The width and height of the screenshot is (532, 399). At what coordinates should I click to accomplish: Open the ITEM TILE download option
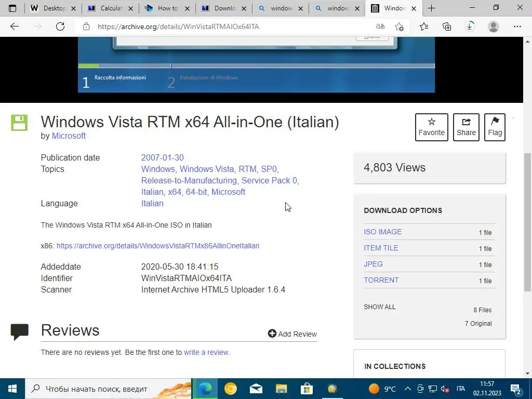[x=381, y=248]
